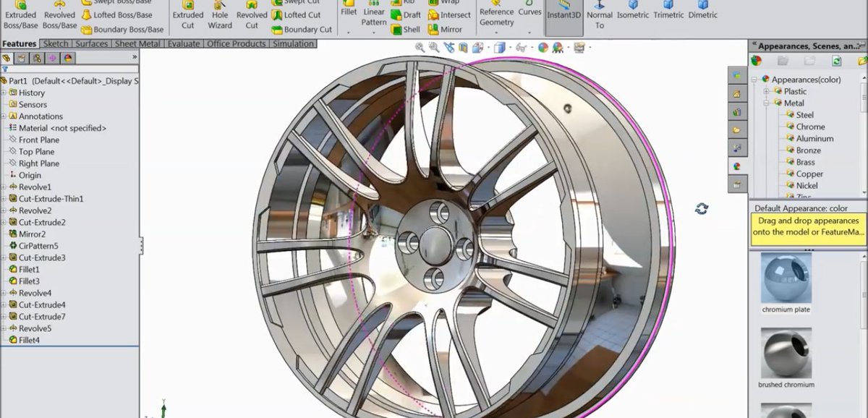
Task: Select the chromium plate appearance thumbnail
Action: tap(786, 283)
